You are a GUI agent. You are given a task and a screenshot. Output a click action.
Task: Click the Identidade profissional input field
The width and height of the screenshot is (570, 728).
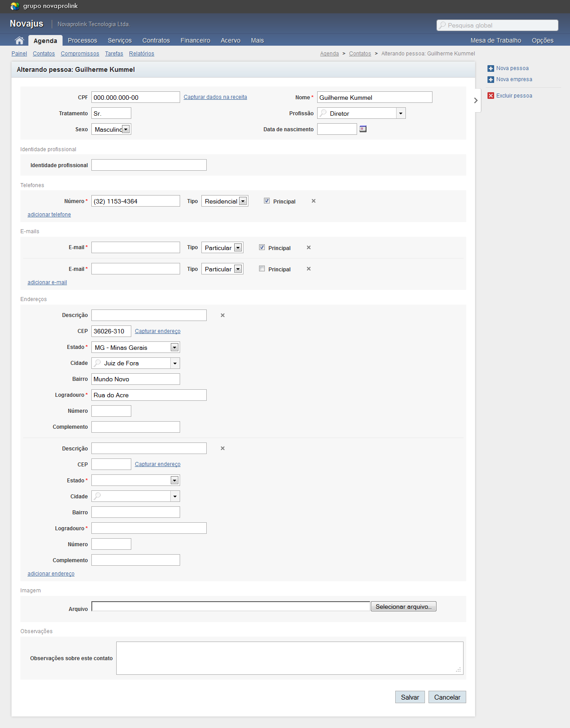tap(149, 165)
